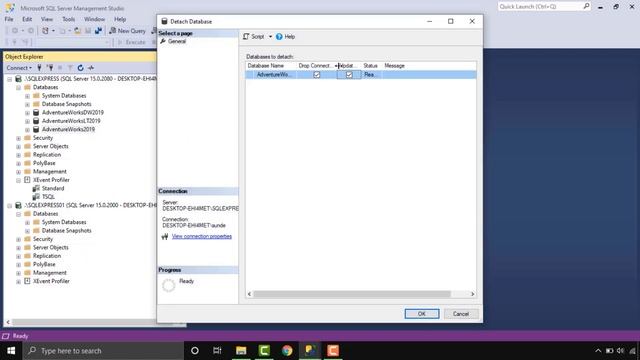Screen dimensions: 640x360
Task: Click the volume icon in system tray
Action: tap(620, 350)
